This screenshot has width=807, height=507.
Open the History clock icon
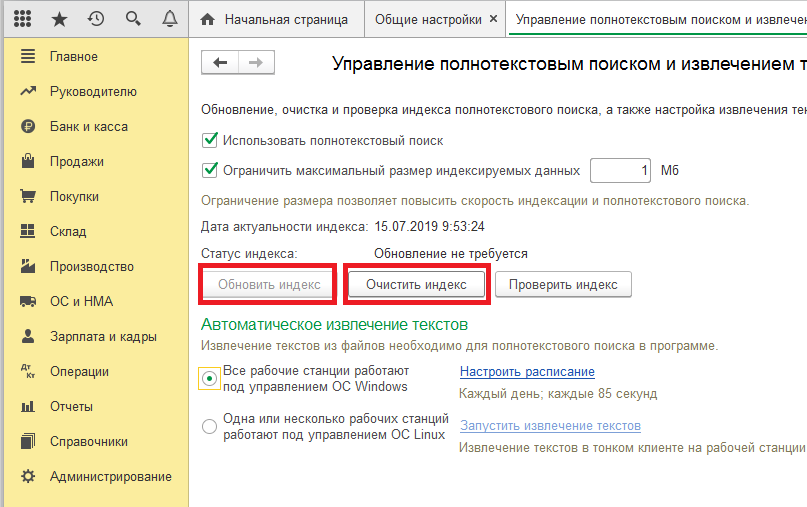pos(96,19)
